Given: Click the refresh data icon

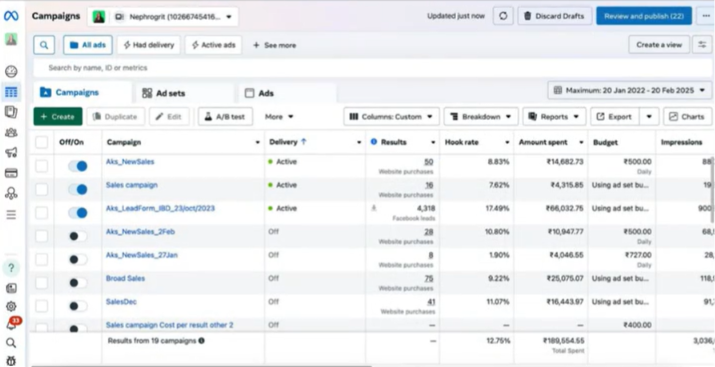Looking at the screenshot, I should 503,16.
